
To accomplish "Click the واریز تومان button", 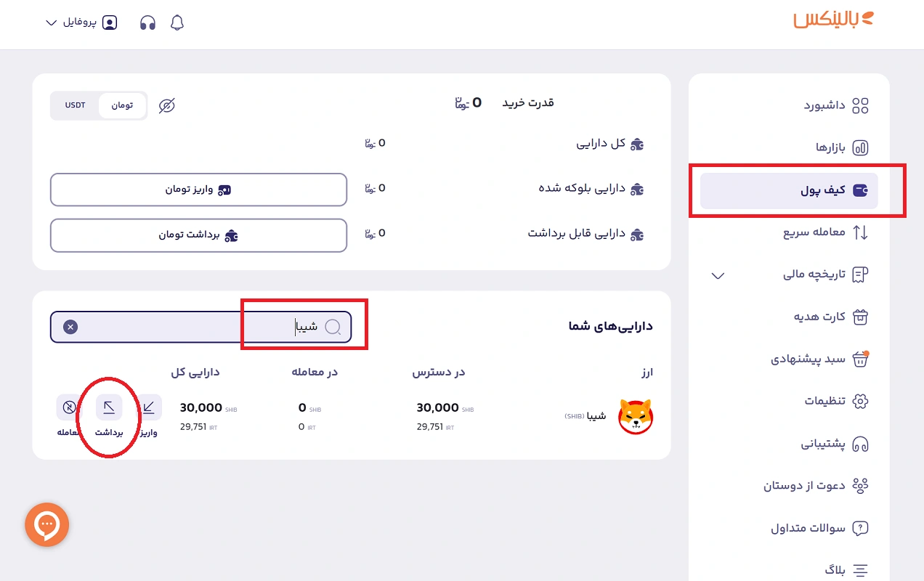I will tap(198, 190).
